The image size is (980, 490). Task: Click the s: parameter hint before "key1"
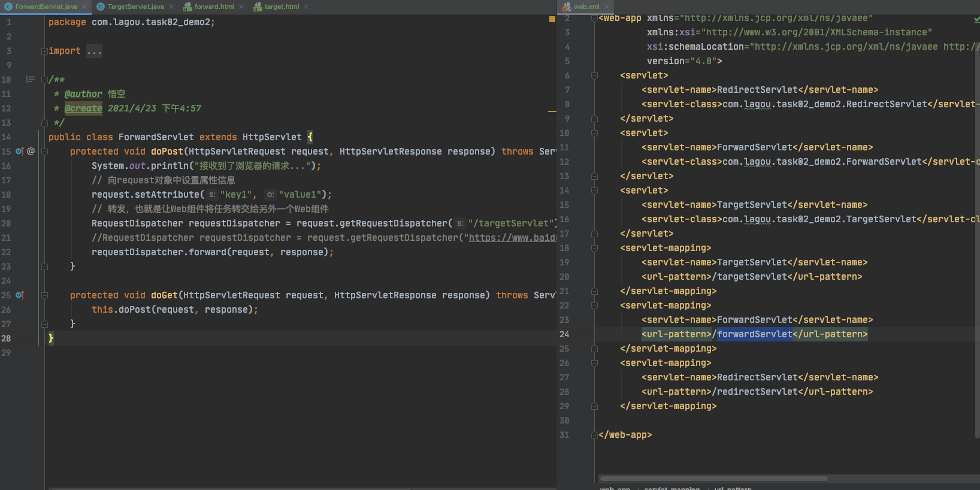[212, 195]
